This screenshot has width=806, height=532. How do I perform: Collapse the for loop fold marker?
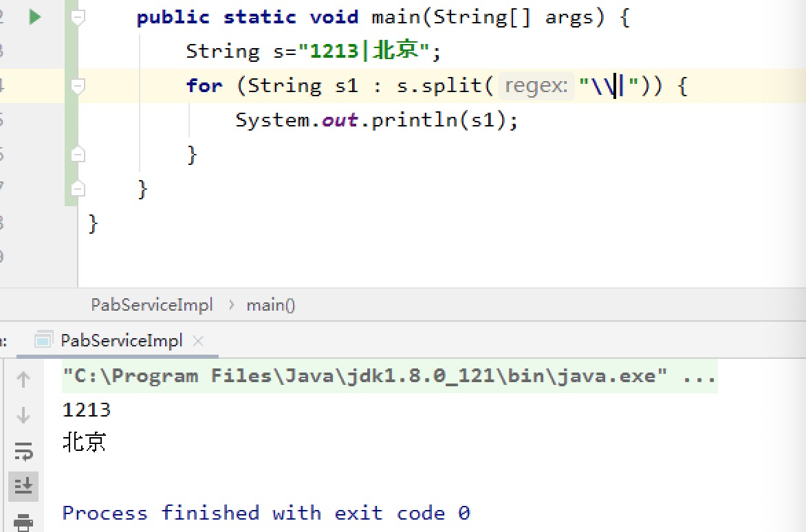[x=78, y=86]
